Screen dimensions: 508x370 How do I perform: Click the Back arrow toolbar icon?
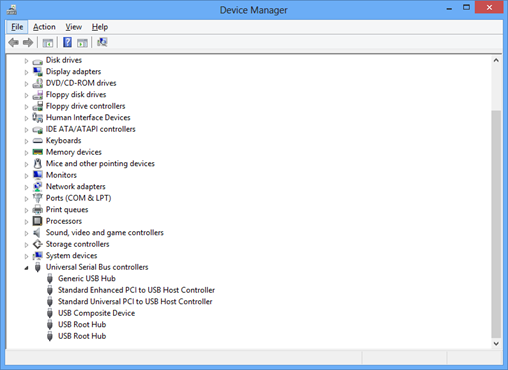[13, 42]
